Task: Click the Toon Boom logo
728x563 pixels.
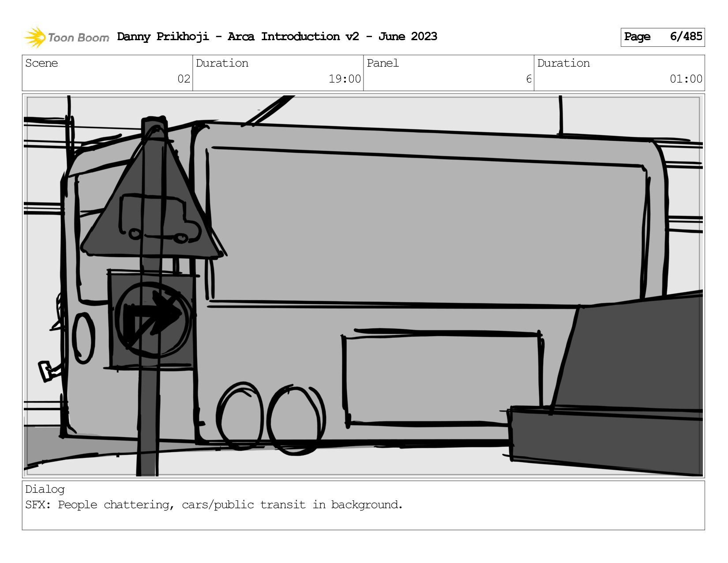Action: 66,37
